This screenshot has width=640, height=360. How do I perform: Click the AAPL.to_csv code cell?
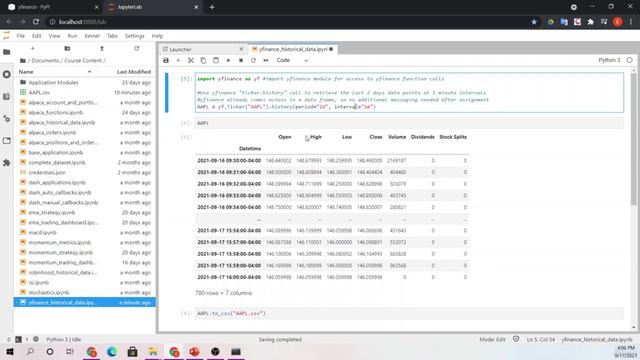409,313
